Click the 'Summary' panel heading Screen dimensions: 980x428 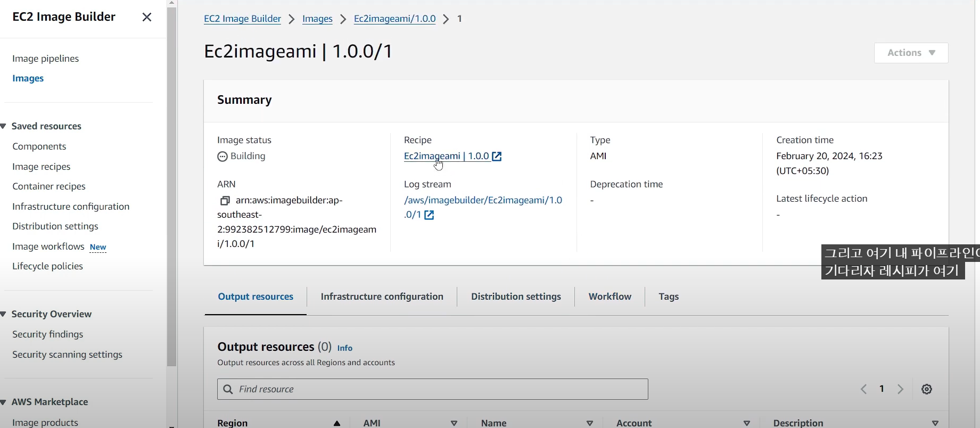(244, 100)
